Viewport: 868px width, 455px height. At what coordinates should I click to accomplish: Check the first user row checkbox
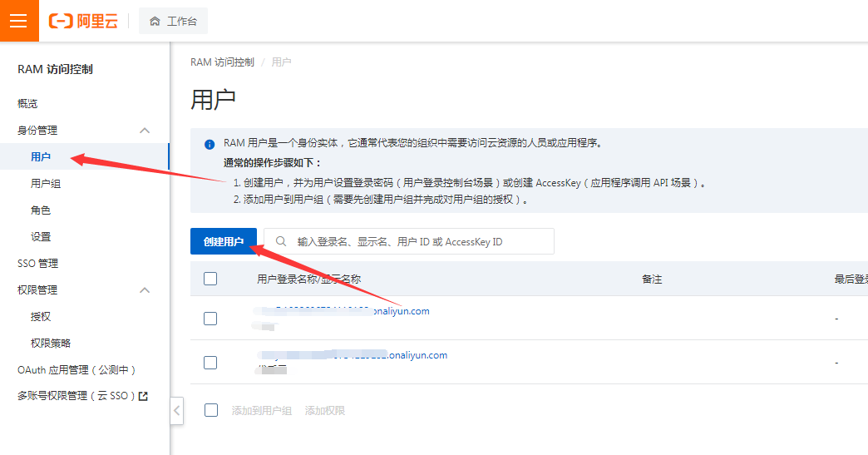click(210, 319)
